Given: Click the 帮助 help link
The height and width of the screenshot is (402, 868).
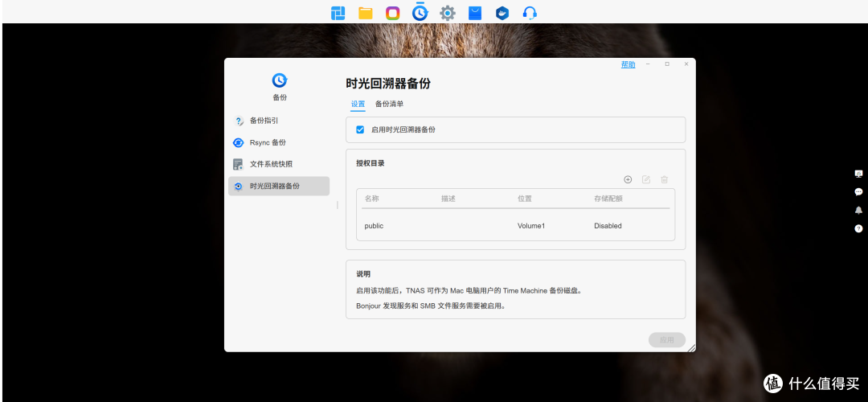Looking at the screenshot, I should (628, 64).
